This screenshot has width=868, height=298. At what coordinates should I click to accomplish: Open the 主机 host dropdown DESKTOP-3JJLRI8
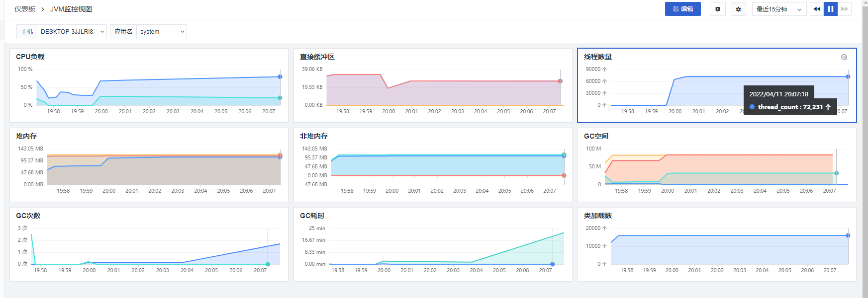[x=72, y=31]
